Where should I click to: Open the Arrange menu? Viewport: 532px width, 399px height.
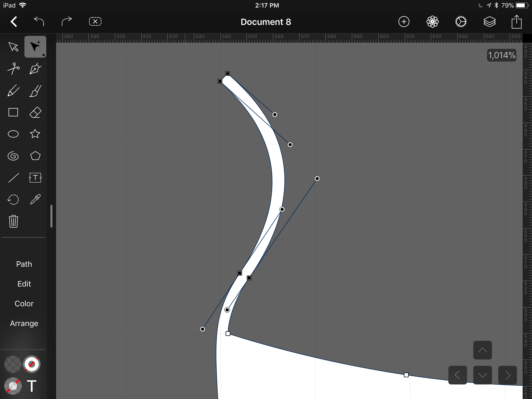point(24,323)
